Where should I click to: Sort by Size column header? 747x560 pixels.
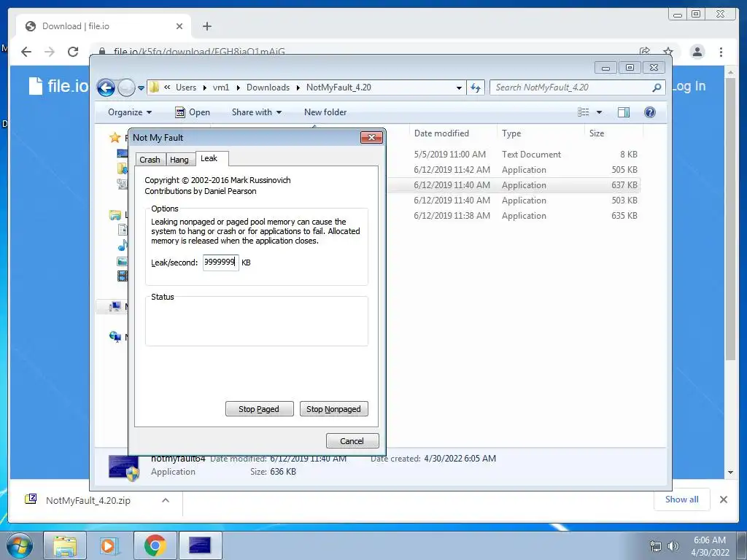click(597, 133)
